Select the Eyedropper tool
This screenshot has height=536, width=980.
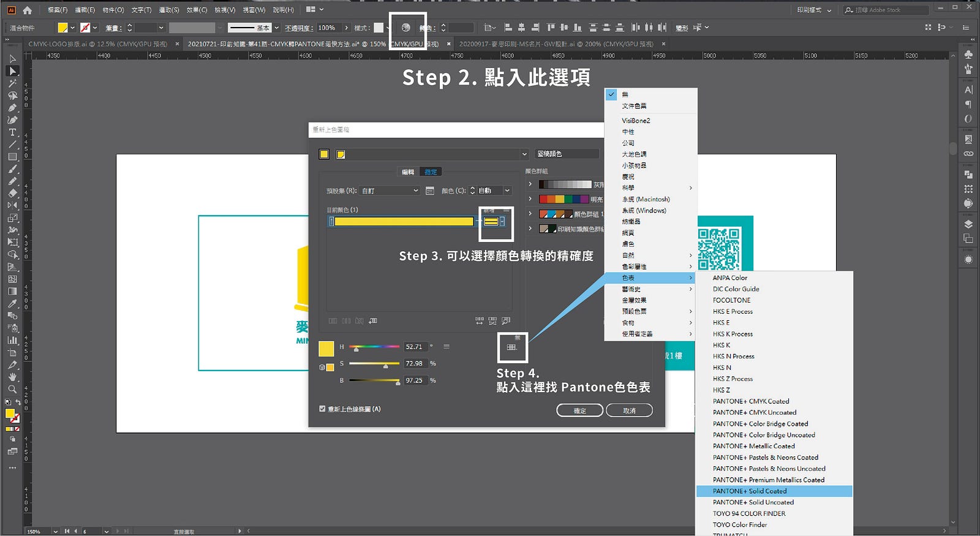tap(12, 303)
